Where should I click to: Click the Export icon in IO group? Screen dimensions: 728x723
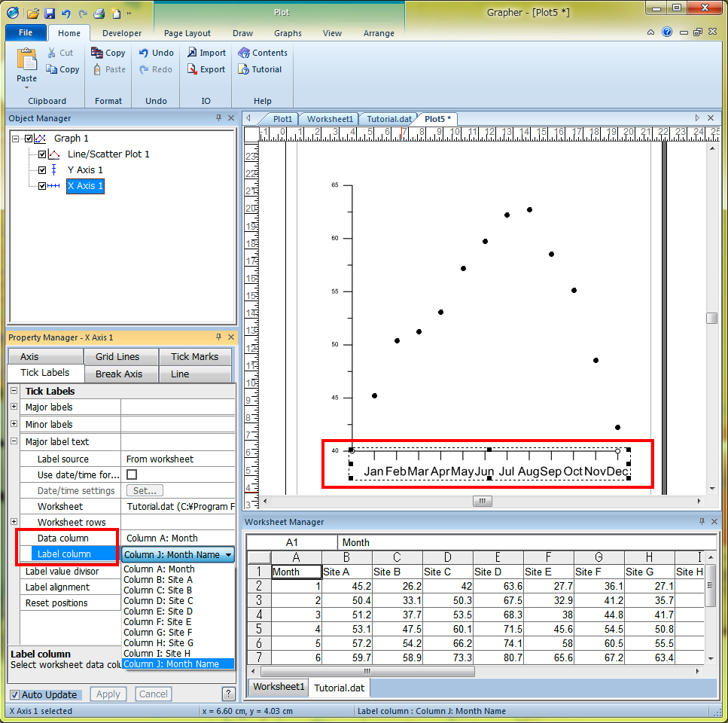pyautogui.click(x=192, y=69)
